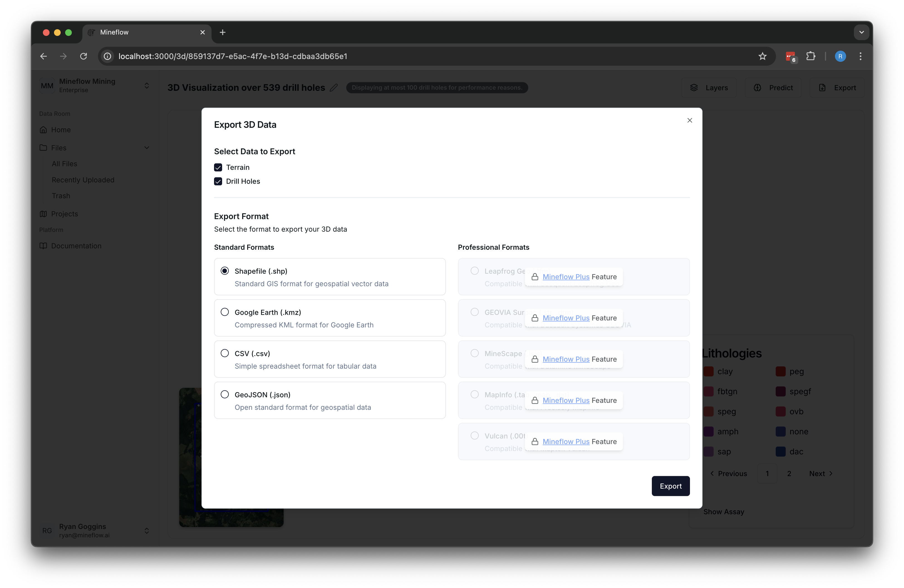This screenshot has height=588, width=904.
Task: Open Documentation in the sidebar
Action: 76,246
